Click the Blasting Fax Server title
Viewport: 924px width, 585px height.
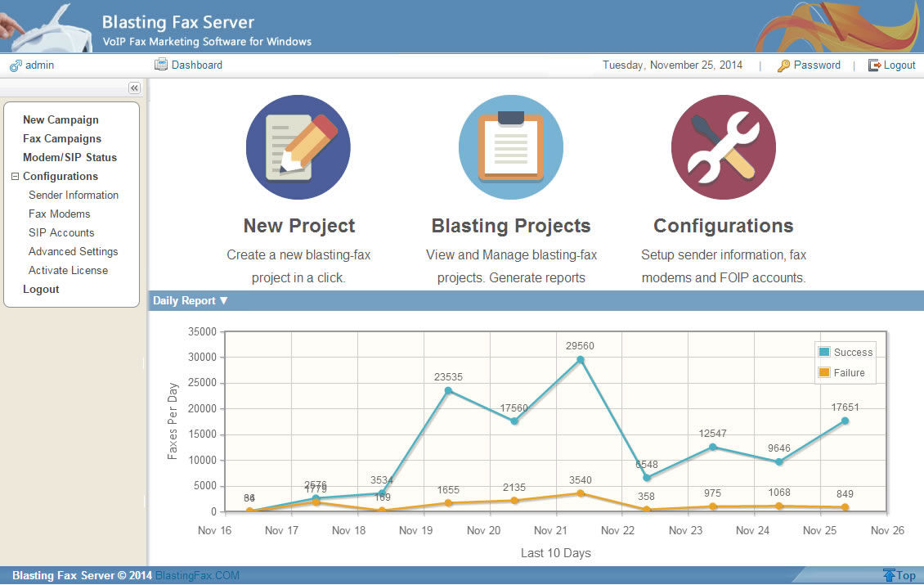tap(178, 22)
